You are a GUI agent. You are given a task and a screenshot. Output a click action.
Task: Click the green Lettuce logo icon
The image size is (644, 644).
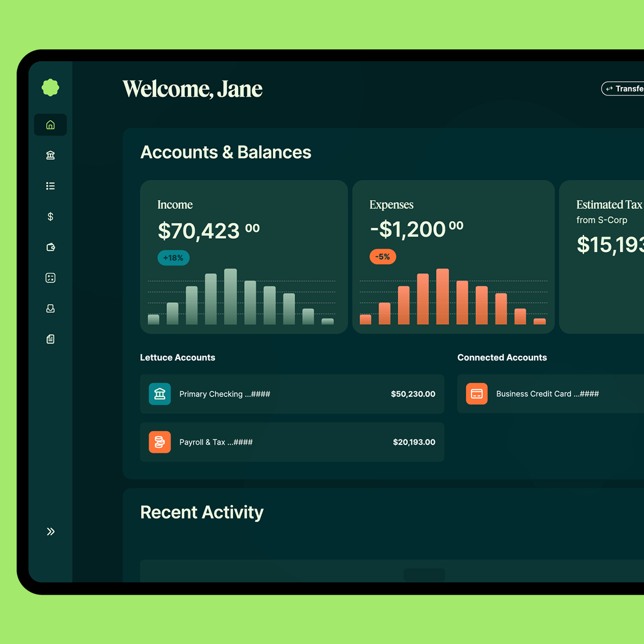(50, 87)
